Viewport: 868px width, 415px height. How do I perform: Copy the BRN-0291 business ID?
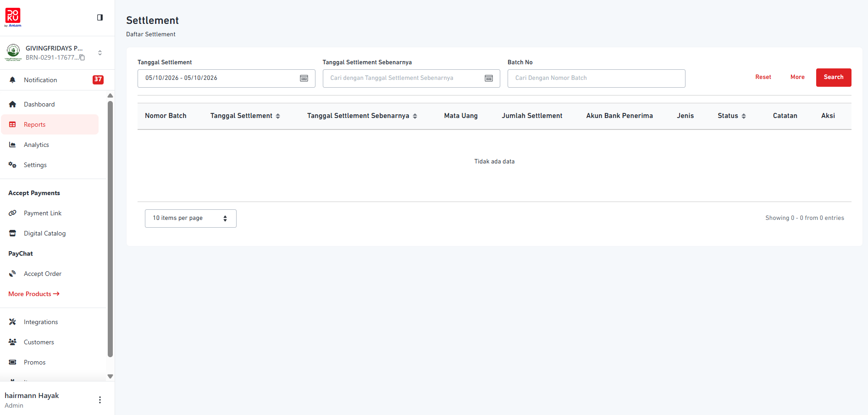coord(82,57)
